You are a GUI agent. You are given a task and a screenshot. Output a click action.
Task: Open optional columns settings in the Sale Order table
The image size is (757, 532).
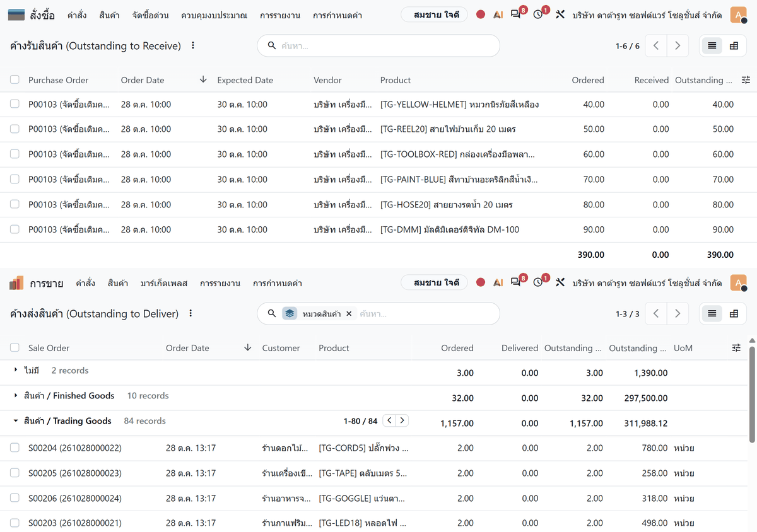pos(736,348)
